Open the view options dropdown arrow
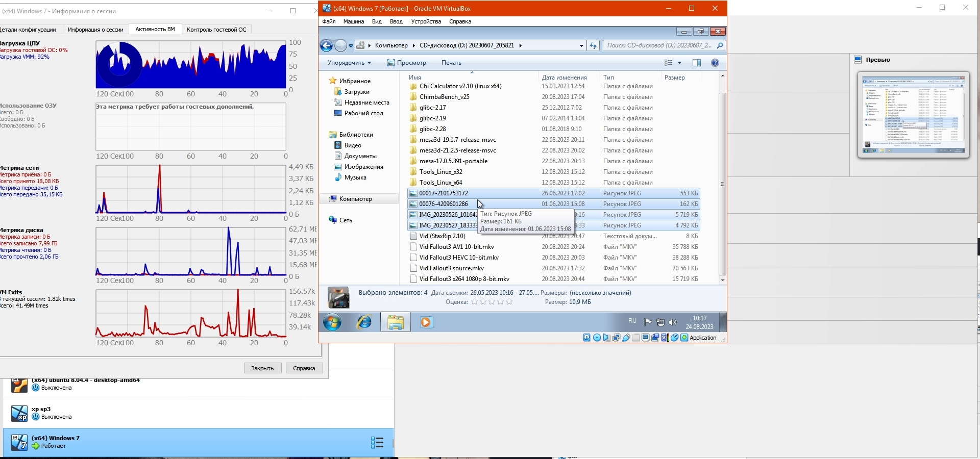Screen dimensions: 980x459 [x=679, y=63]
